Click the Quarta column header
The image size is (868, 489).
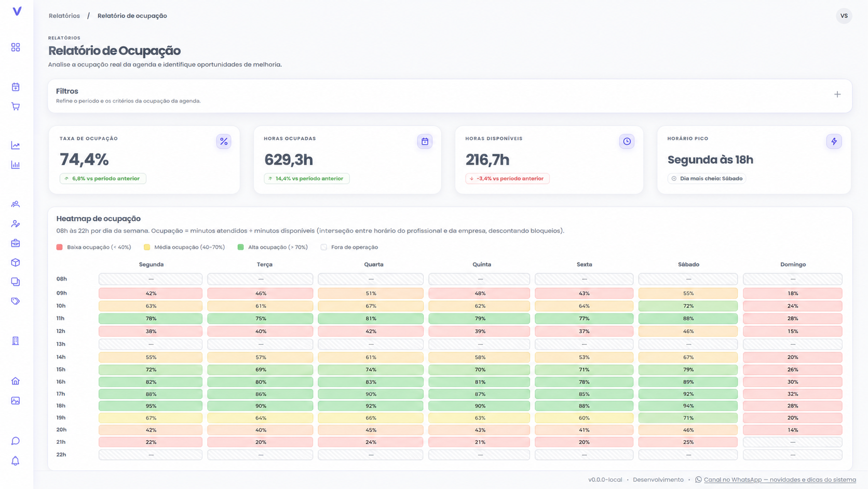tap(373, 265)
